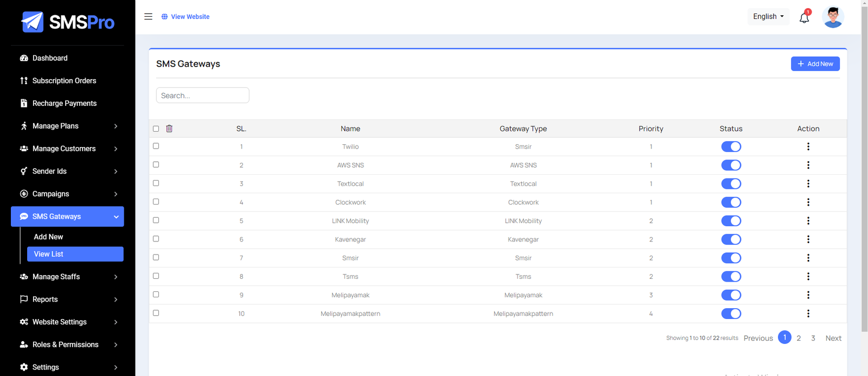Screen dimensions: 868x376
Task: Open action menu for Smsir row 7
Action: [808, 258]
